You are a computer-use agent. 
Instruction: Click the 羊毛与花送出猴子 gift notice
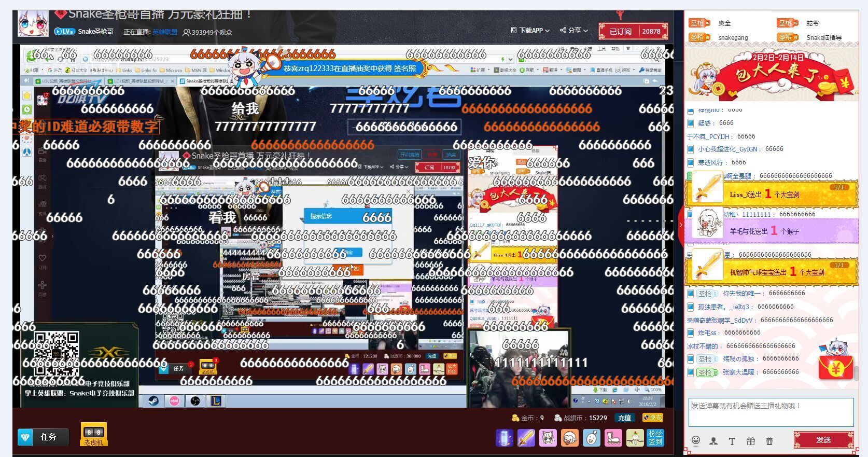click(772, 231)
